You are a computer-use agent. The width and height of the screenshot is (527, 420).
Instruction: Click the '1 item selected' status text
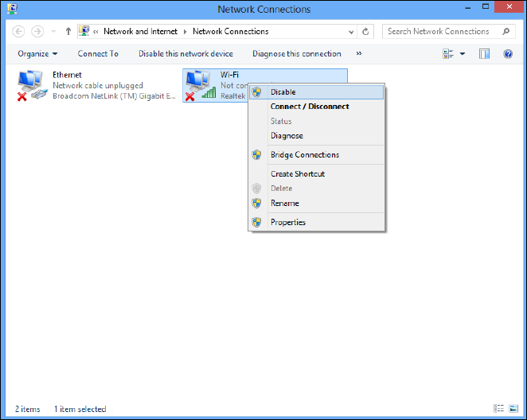(80, 409)
